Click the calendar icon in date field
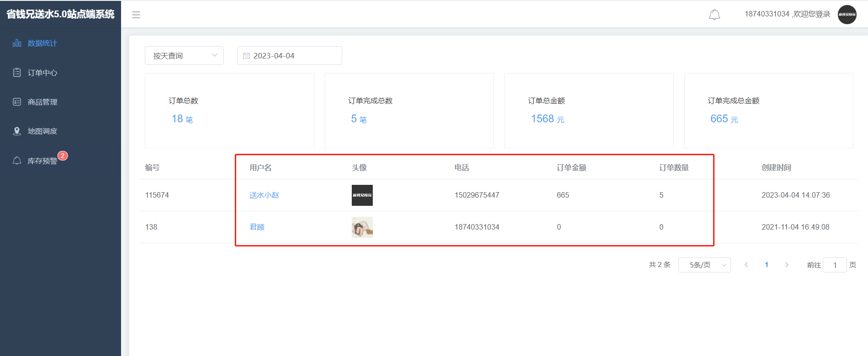 (246, 56)
